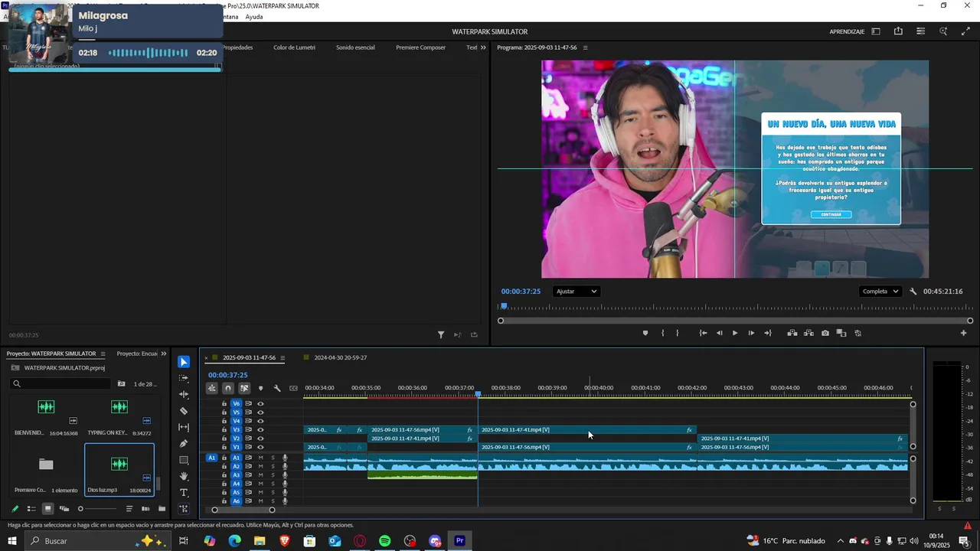Image resolution: width=980 pixels, height=551 pixels.
Task: Click the Lift button
Action: pyautogui.click(x=792, y=333)
